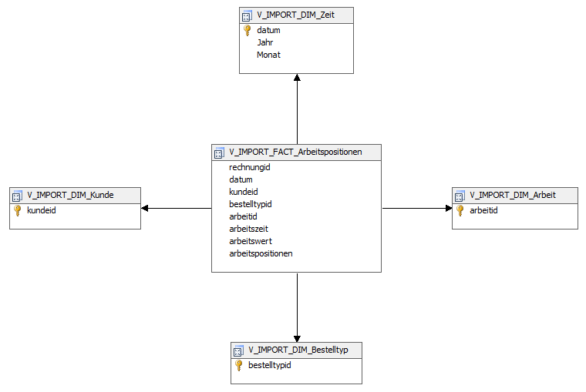Select the V_IMPORT_DIM_Arbeit table header

[513, 196]
